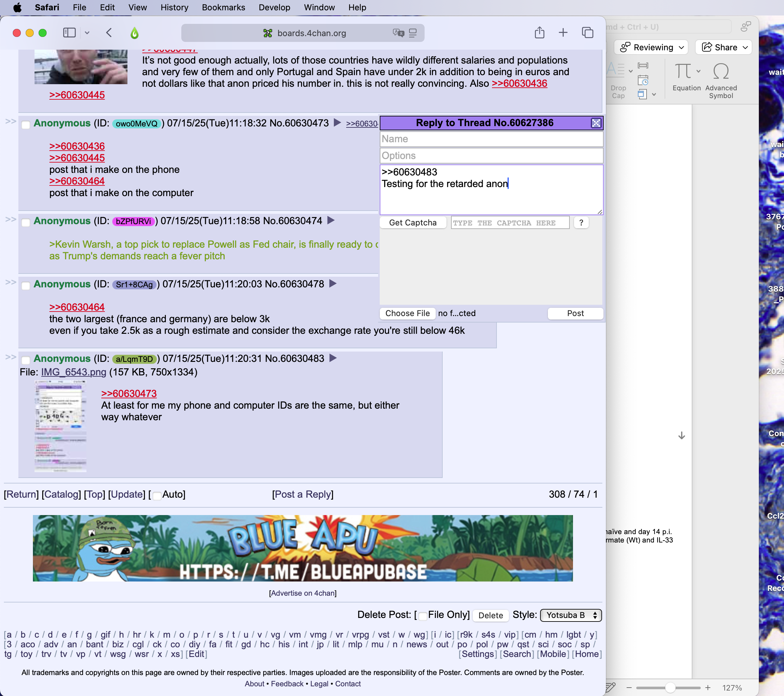784x696 pixels.
Task: Click the Delete post button
Action: [x=491, y=615]
